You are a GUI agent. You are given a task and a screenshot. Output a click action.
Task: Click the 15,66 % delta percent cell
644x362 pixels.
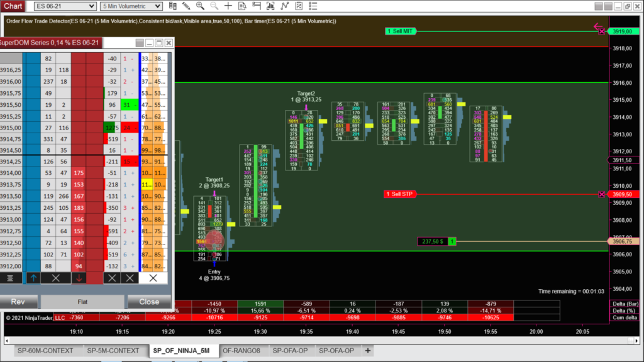(x=260, y=310)
